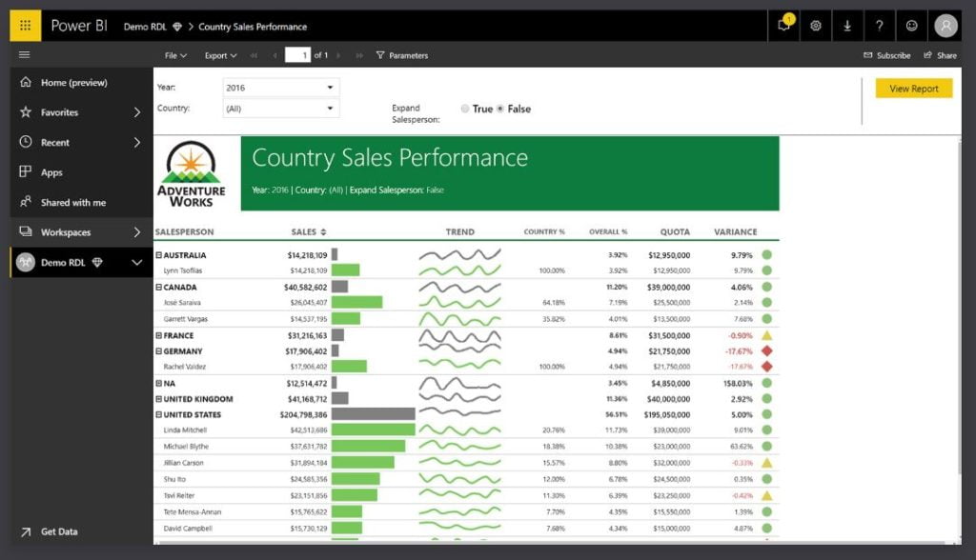Click the Subscribe button label

pos(893,55)
